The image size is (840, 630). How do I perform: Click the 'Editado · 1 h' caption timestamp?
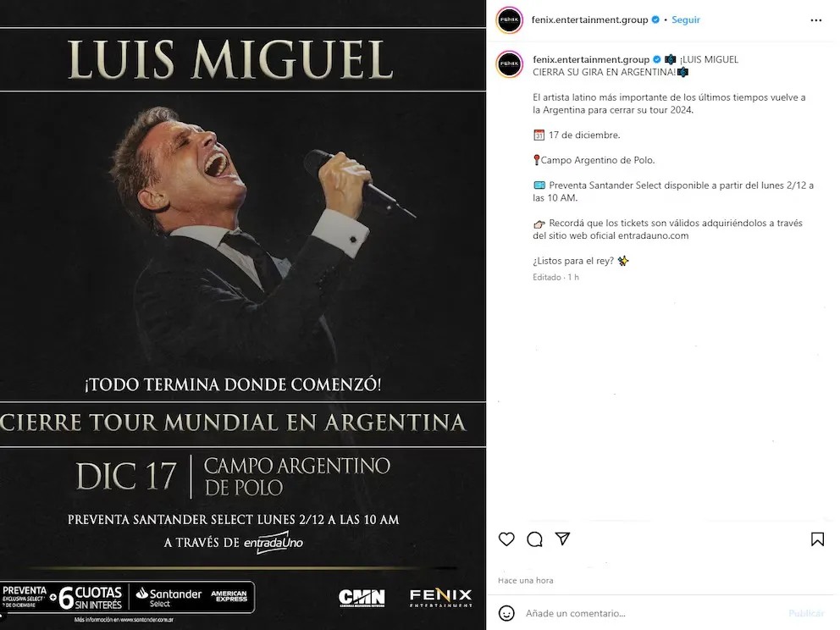(x=555, y=277)
